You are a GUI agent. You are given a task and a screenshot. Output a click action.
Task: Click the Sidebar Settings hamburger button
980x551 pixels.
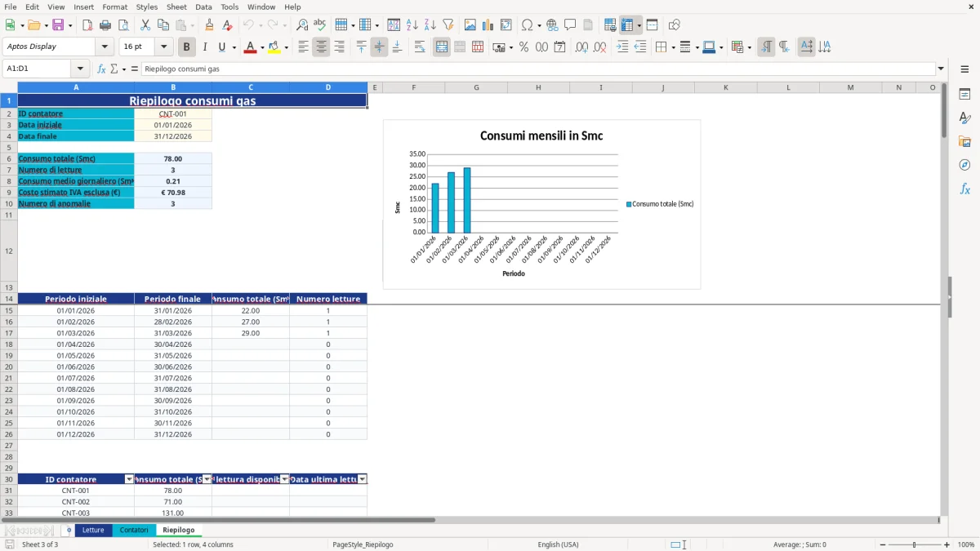point(964,69)
